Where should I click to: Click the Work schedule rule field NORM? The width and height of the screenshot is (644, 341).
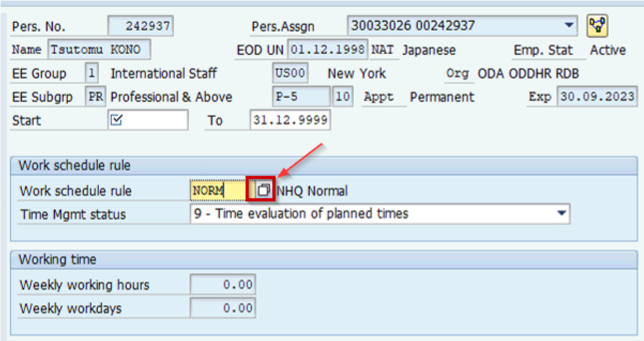click(218, 190)
